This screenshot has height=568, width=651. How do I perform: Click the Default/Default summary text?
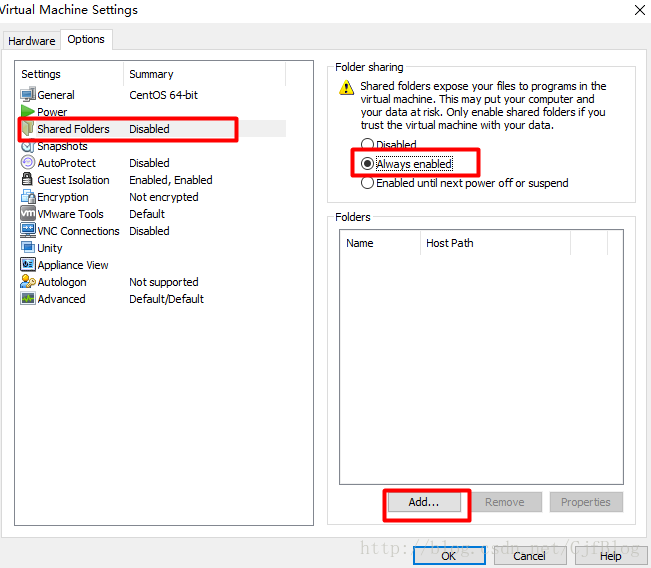coord(166,299)
